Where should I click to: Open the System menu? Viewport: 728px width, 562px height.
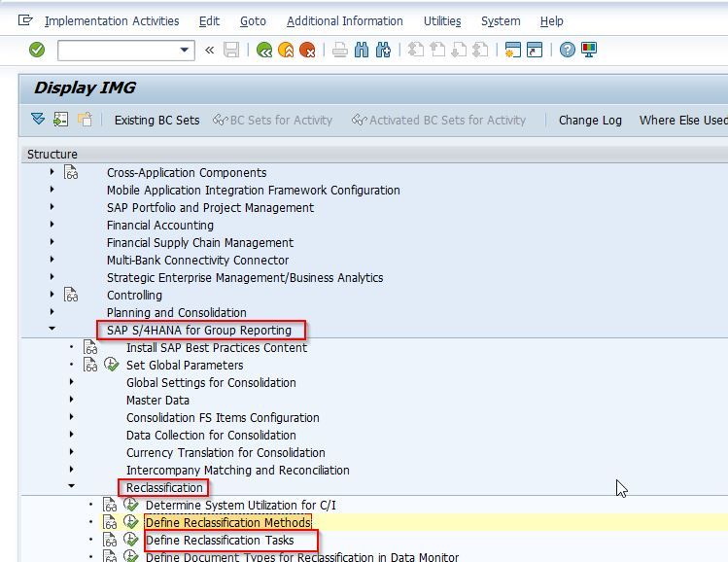pos(501,21)
